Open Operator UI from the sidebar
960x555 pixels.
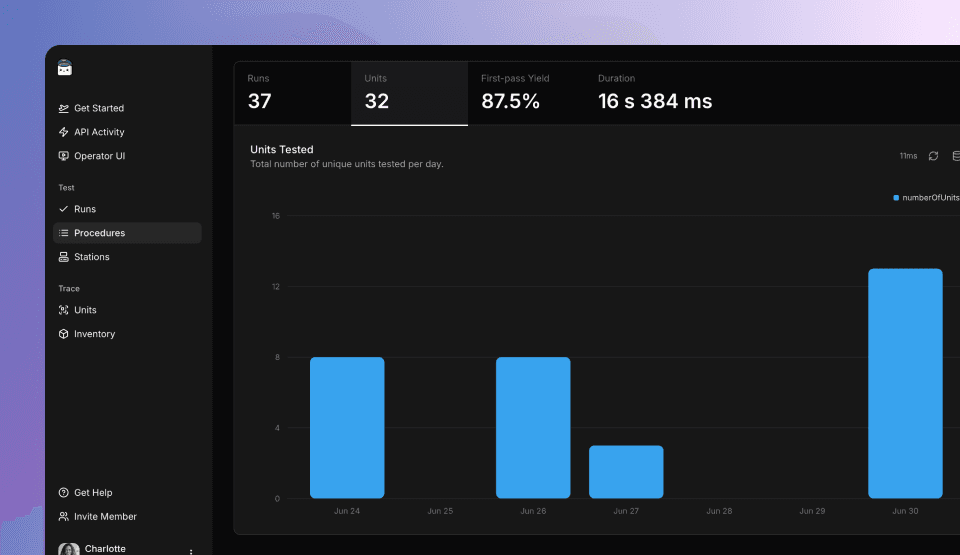[x=99, y=156]
